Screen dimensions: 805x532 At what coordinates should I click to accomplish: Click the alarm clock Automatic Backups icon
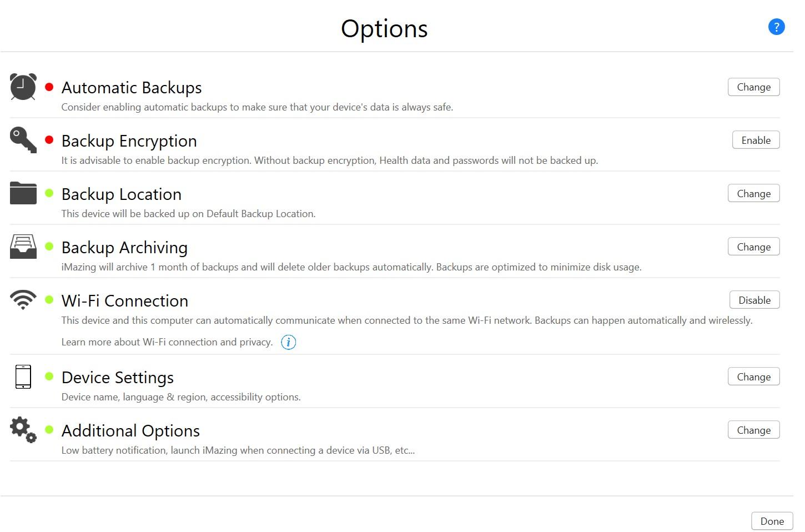tap(23, 87)
